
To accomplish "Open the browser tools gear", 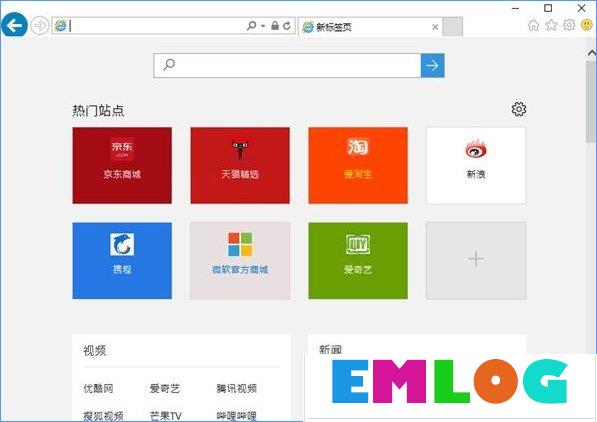I will (x=569, y=25).
